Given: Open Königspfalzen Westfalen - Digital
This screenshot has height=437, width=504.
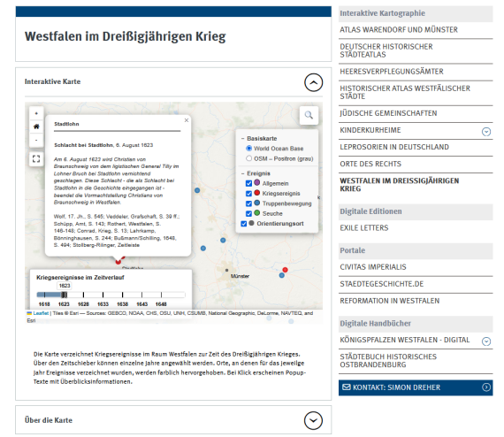Looking at the screenshot, I should 405,340.
